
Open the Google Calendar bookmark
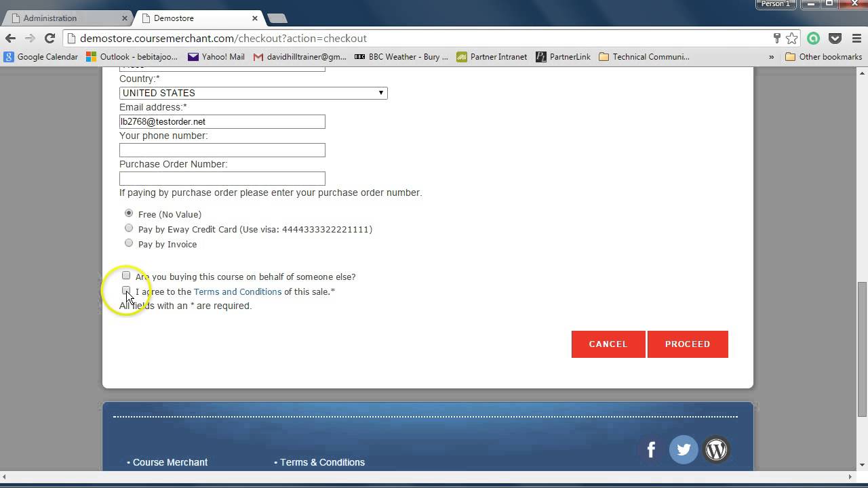(x=41, y=57)
